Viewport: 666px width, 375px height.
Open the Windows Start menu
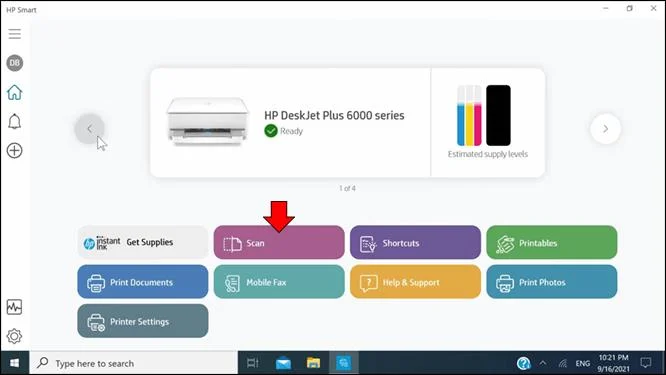click(x=14, y=363)
